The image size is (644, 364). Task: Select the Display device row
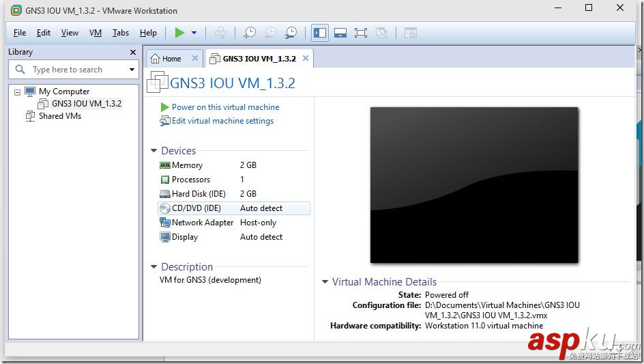point(234,237)
